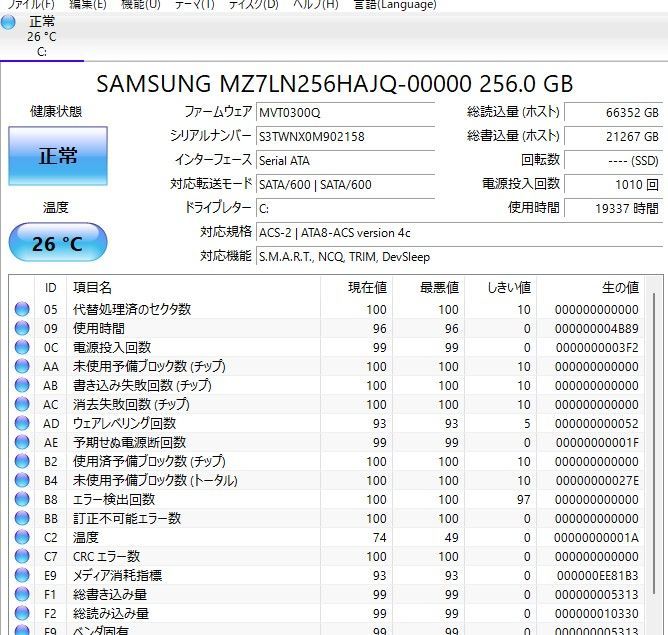Click the status icon for row AB 書き込み失敗回数

coord(22,385)
